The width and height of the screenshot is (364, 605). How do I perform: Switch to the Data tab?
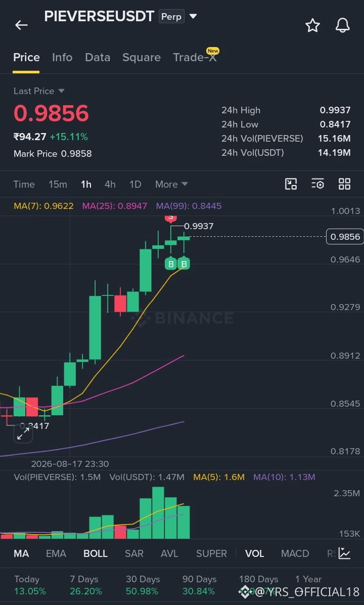tap(98, 58)
